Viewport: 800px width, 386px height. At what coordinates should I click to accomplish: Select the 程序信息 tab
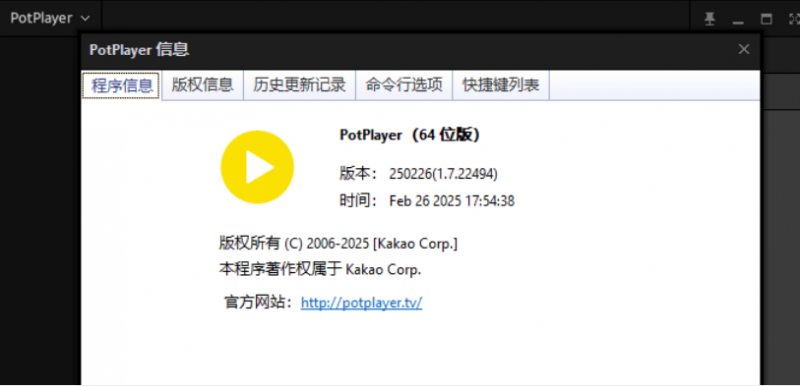(x=122, y=86)
